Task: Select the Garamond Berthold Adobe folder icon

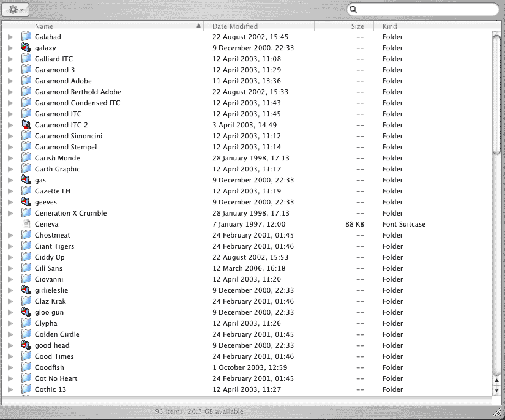Action: 26,91
